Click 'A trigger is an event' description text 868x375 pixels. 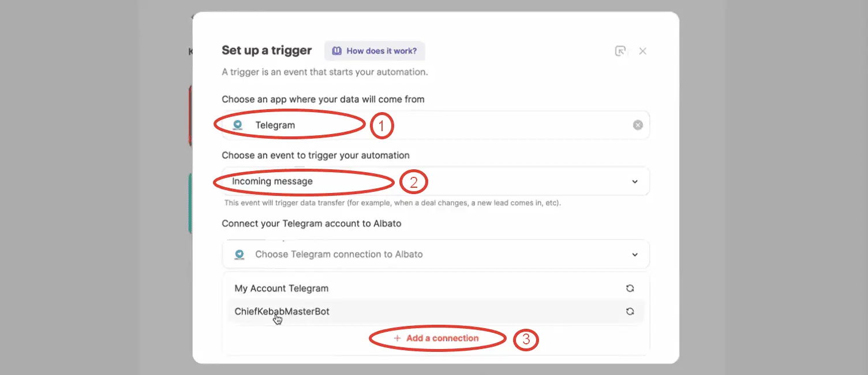coord(325,72)
